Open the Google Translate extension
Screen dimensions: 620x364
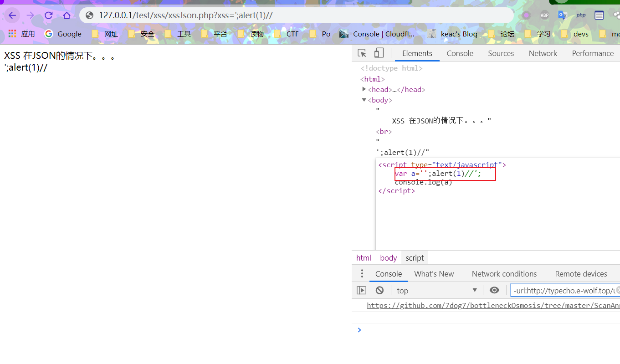(563, 15)
